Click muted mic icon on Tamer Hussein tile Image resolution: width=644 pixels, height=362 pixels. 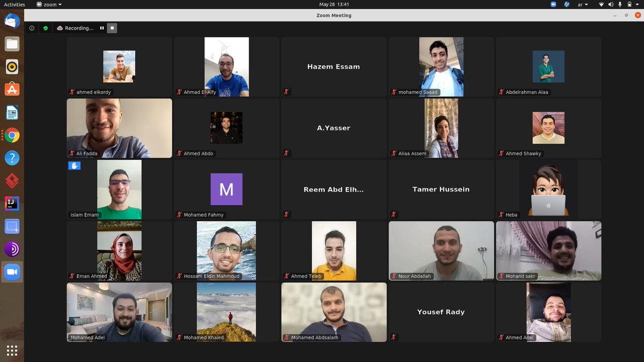click(x=394, y=215)
